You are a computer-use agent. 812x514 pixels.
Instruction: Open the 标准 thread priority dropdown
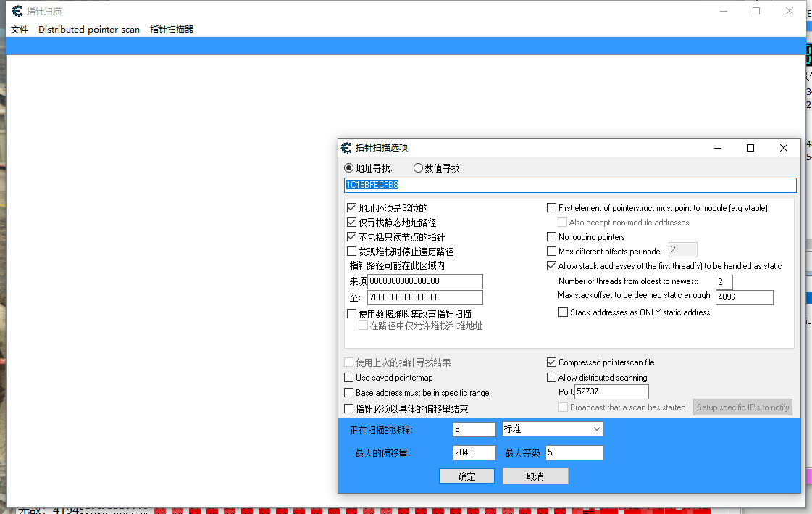click(x=553, y=429)
